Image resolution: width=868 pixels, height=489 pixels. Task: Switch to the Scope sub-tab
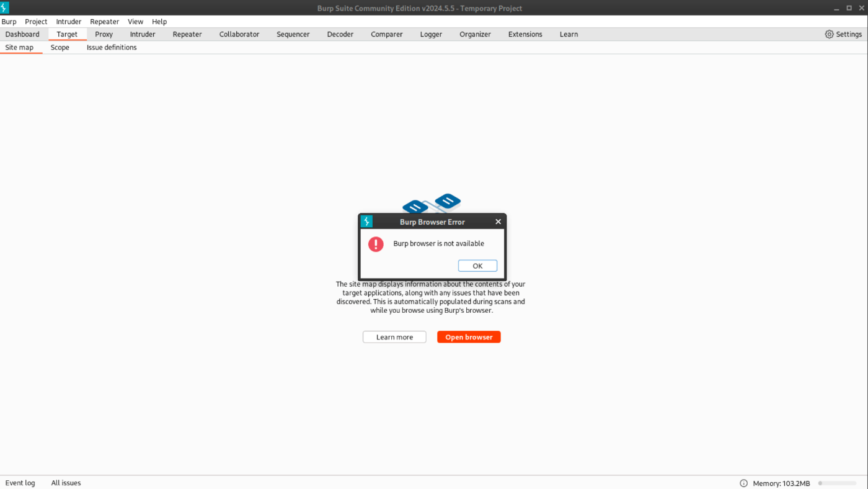[60, 47]
